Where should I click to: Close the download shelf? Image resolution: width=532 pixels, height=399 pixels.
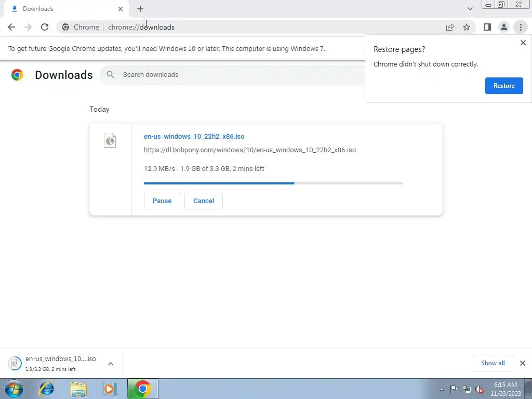(523, 363)
